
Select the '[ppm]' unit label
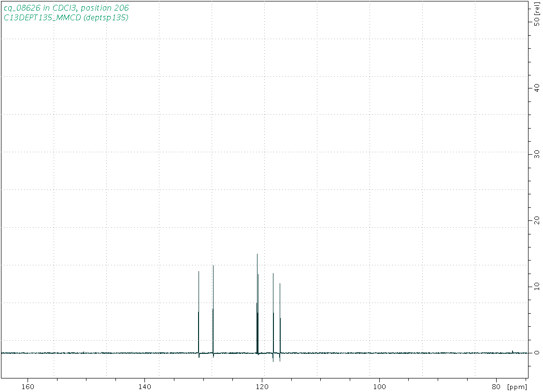(x=517, y=387)
